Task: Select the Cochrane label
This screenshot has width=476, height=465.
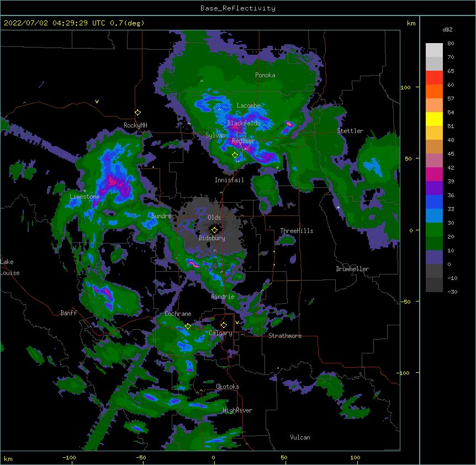Action: (x=178, y=314)
